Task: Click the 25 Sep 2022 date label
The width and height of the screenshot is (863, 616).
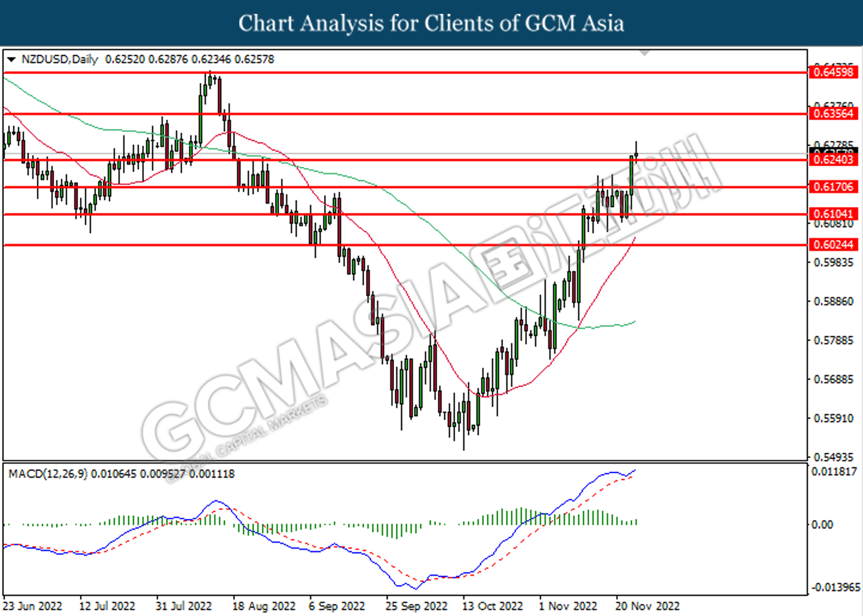Action: click(x=416, y=606)
